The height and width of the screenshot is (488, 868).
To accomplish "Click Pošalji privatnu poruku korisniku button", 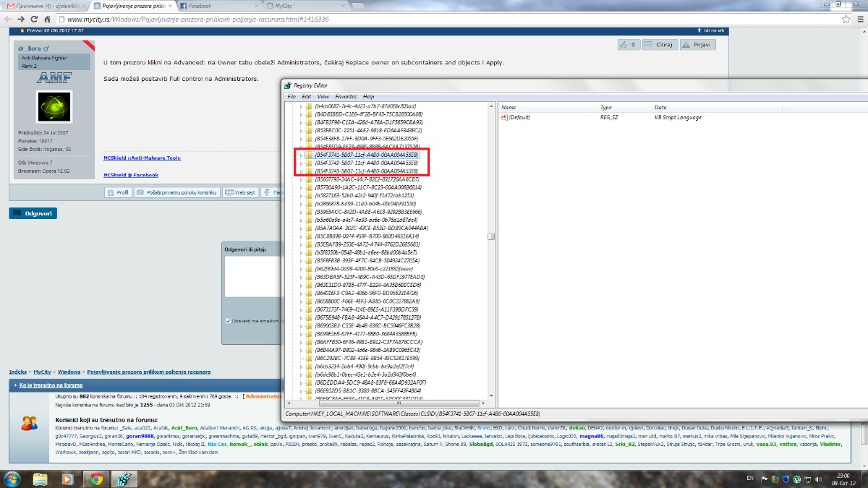I will (x=176, y=192).
